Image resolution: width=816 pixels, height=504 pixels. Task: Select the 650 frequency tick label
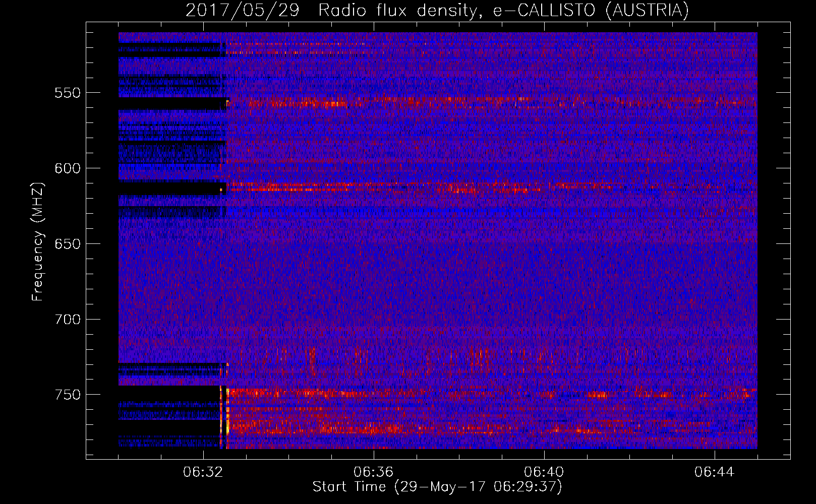pyautogui.click(x=68, y=244)
